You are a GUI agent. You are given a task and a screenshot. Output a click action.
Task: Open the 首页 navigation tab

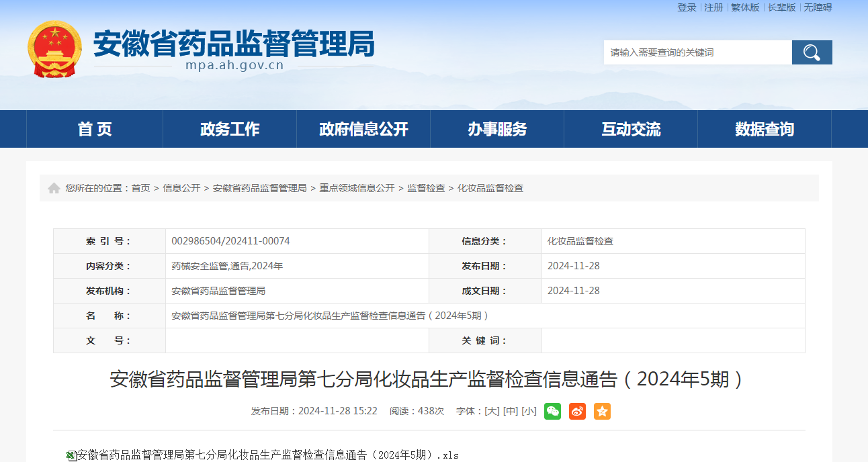tap(95, 129)
